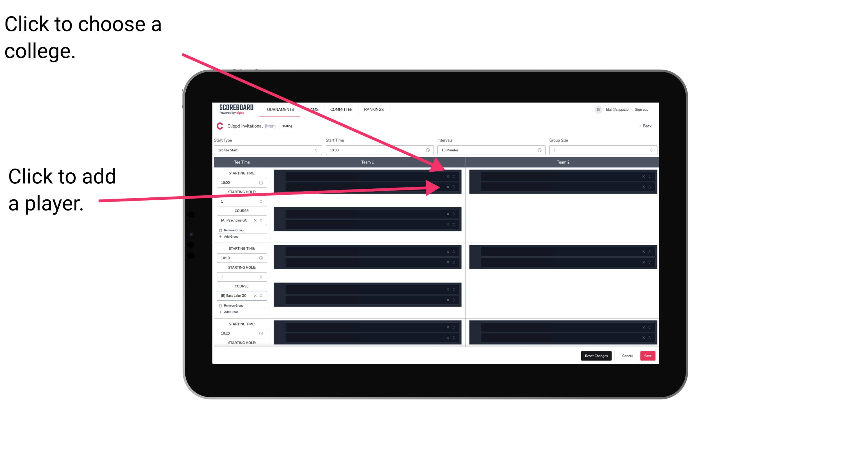The image size is (868, 467).
Task: Click the Save button
Action: tap(648, 355)
